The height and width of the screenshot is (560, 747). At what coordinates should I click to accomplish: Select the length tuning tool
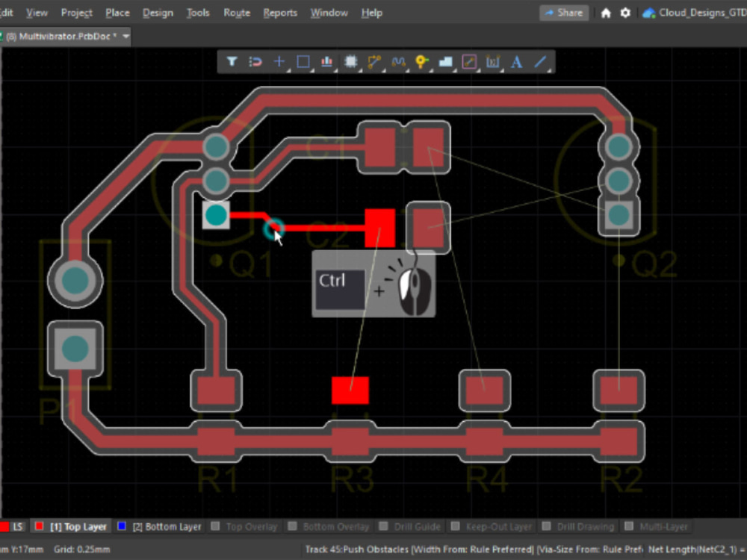[x=398, y=61]
